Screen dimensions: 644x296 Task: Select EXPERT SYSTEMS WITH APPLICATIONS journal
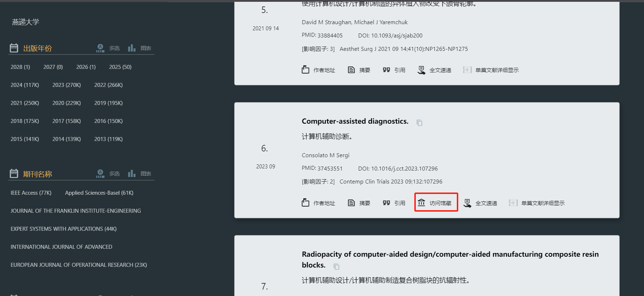click(64, 229)
